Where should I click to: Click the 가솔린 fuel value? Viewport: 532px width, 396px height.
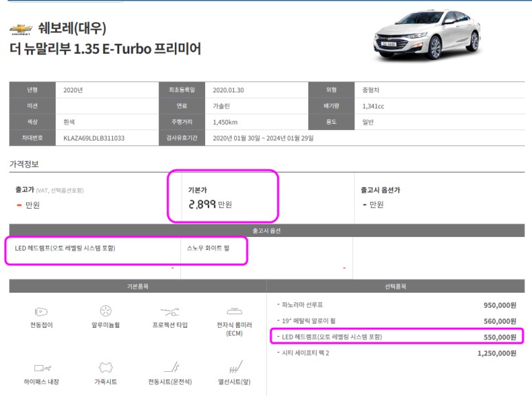coord(221,106)
